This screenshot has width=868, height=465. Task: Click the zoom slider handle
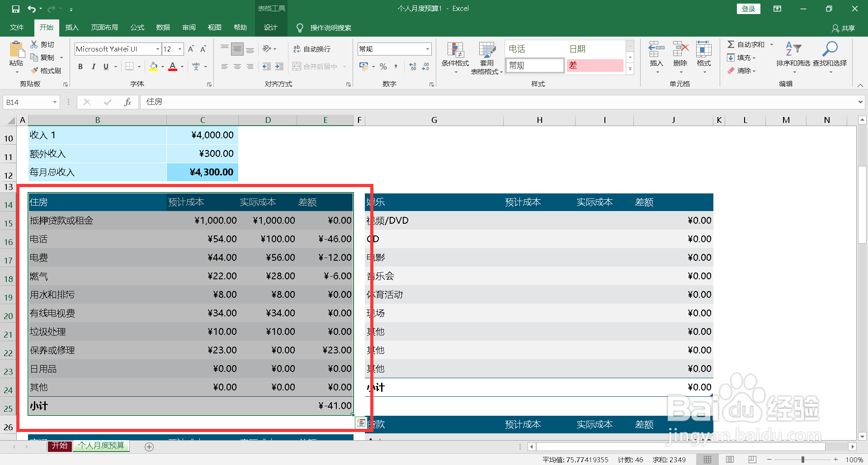click(x=803, y=460)
